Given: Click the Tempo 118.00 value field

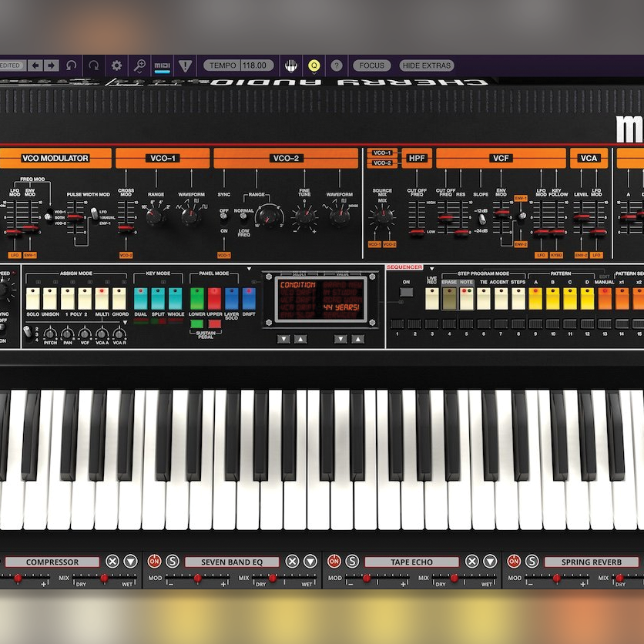Looking at the screenshot, I should pyautogui.click(x=257, y=65).
